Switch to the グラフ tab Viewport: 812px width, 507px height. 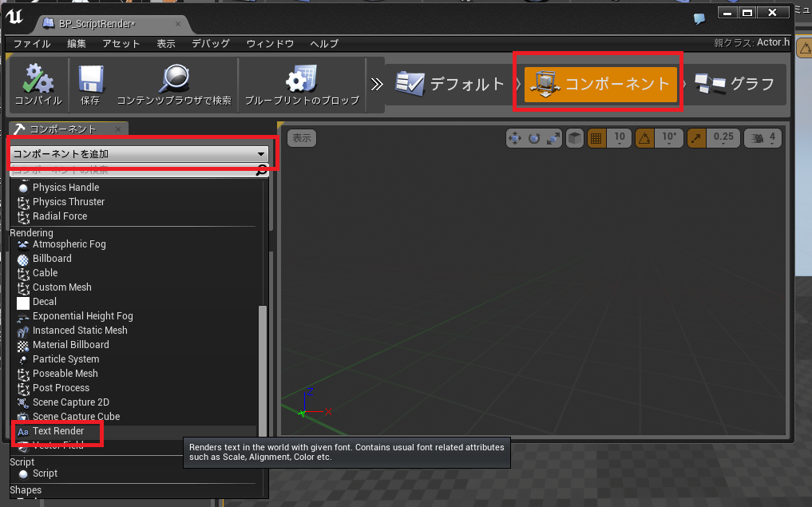(x=735, y=81)
